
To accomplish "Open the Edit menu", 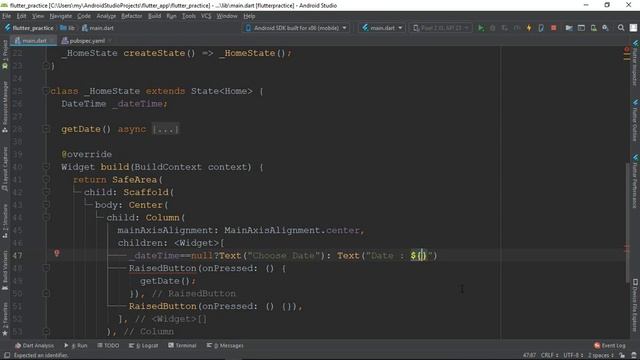I will tap(21, 16).
